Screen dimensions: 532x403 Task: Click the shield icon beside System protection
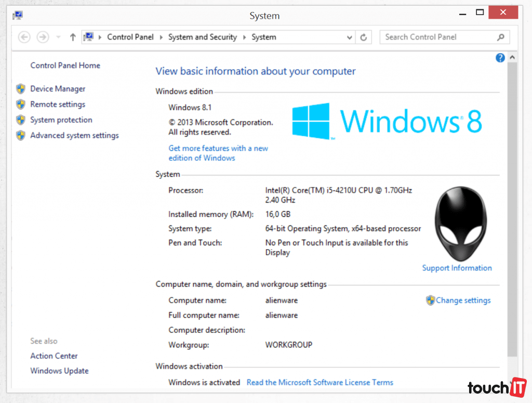pos(21,120)
